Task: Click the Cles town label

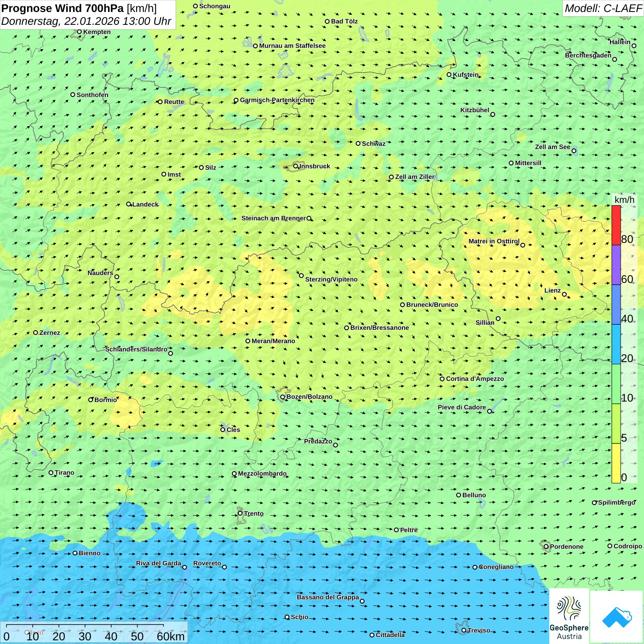Action: tap(233, 430)
